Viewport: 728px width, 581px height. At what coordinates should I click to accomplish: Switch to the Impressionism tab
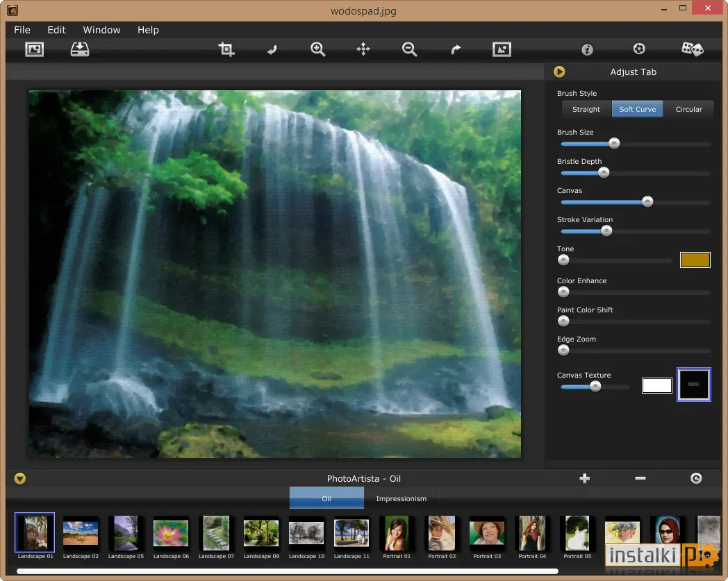401,498
